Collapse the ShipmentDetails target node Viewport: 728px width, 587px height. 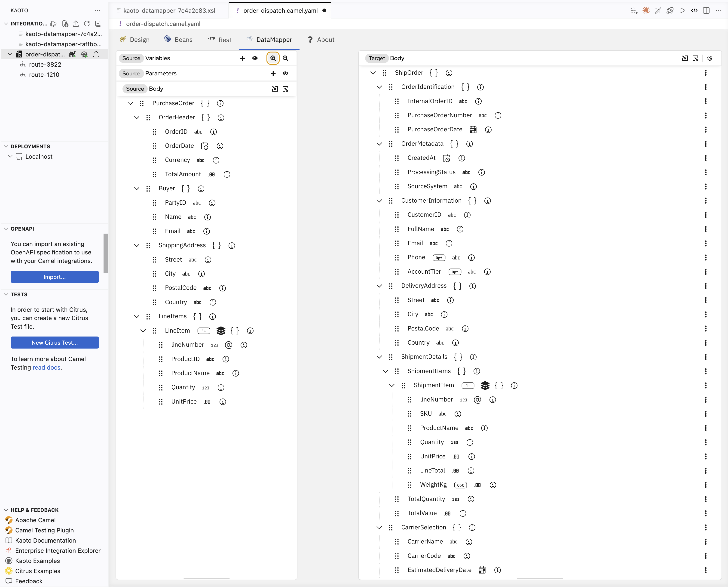(379, 357)
